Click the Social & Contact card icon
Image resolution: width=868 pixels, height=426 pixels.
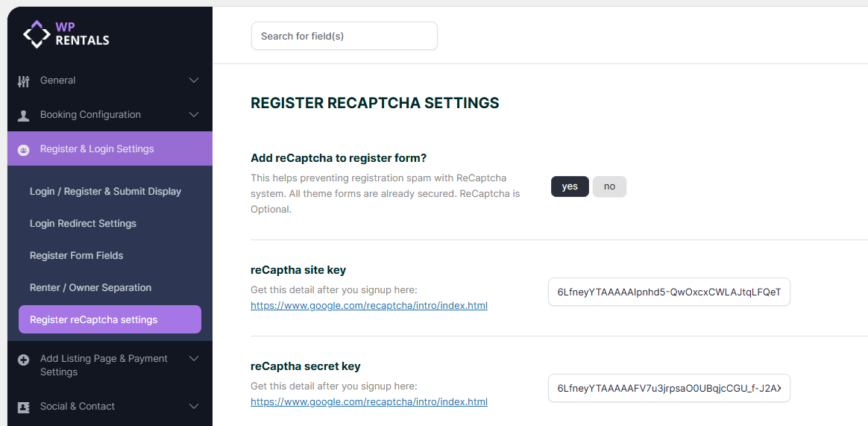[24, 407]
